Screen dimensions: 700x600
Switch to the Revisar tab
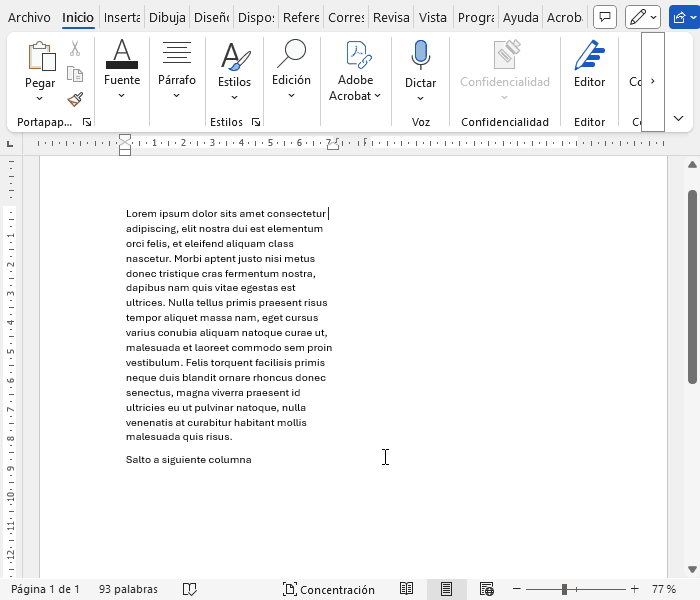coord(391,17)
